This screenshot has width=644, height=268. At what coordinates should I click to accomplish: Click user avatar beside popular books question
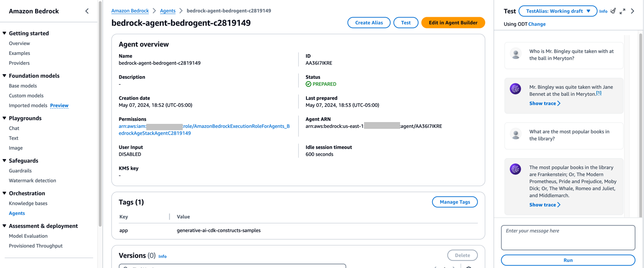pyautogui.click(x=516, y=134)
